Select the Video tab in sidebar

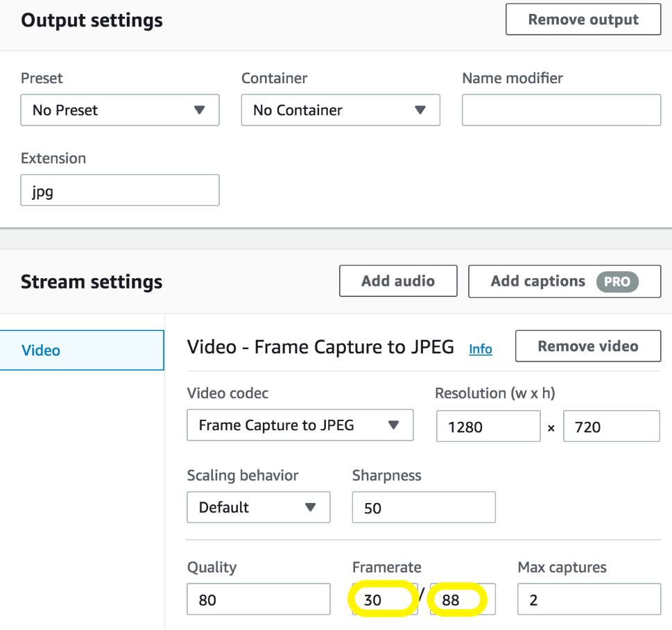point(82,350)
